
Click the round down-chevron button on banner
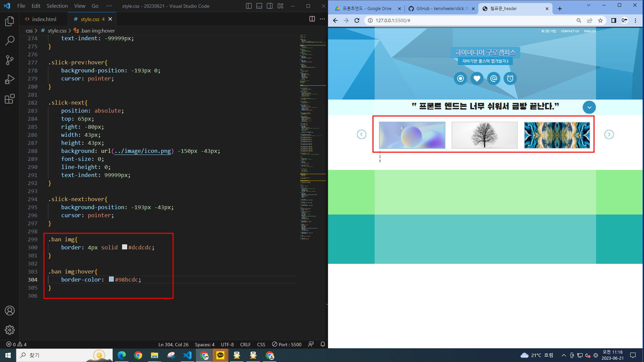tap(589, 107)
